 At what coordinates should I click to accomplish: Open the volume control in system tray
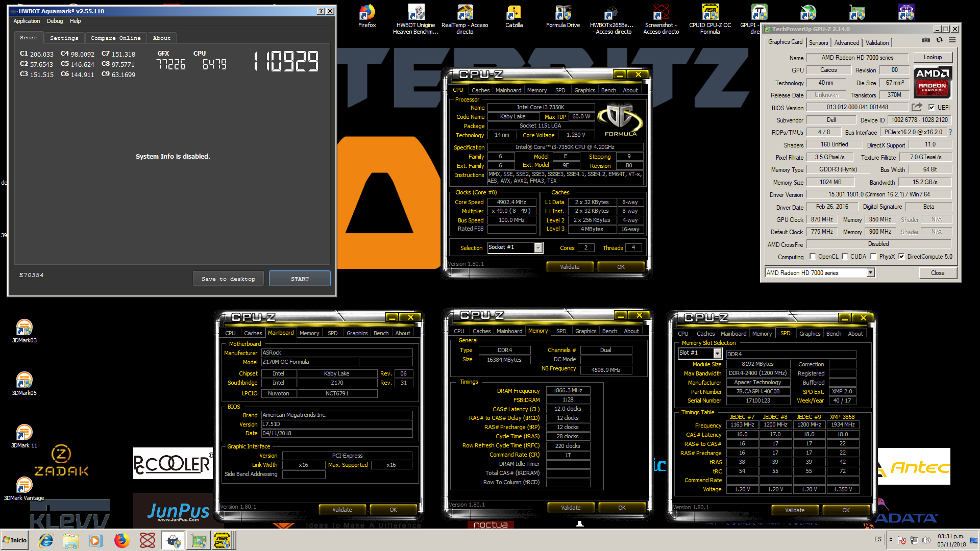(x=926, y=540)
